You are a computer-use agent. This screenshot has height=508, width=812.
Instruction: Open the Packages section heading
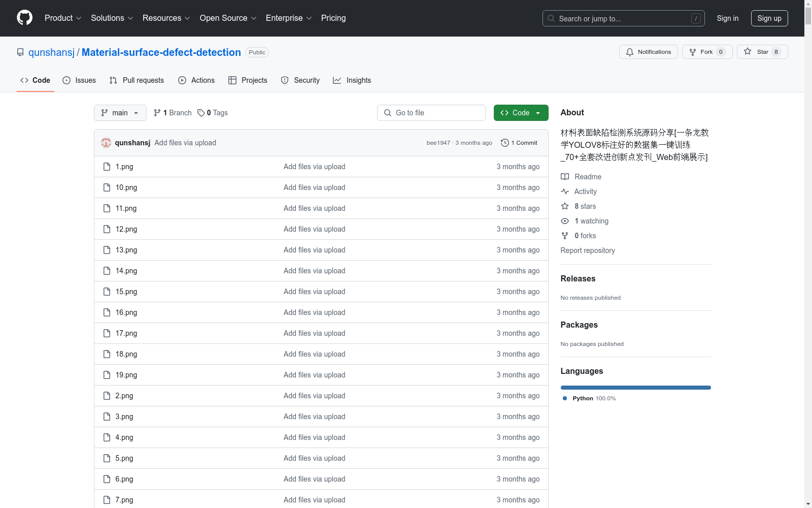579,325
